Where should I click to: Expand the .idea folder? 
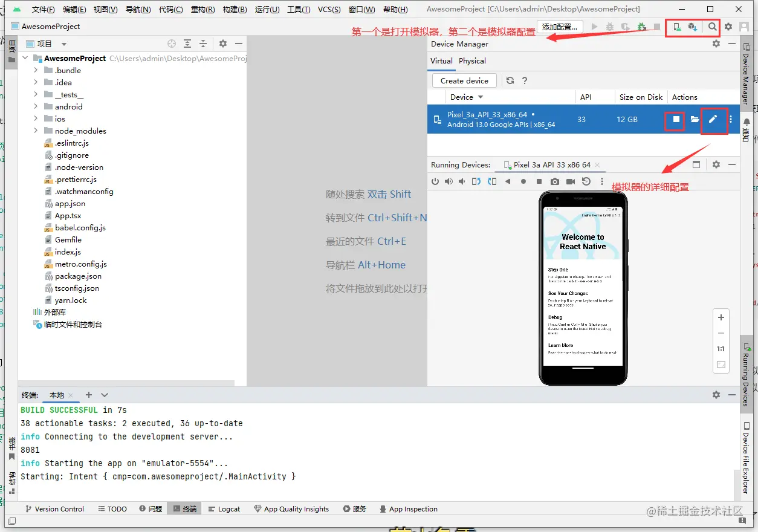click(36, 82)
